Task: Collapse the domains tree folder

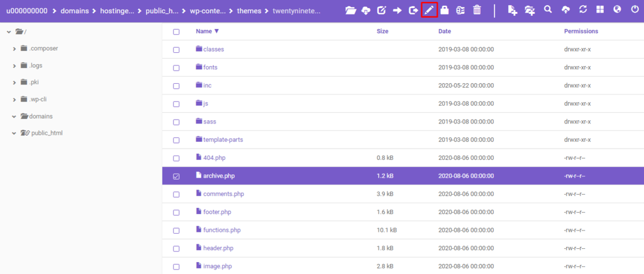Action: point(14,117)
